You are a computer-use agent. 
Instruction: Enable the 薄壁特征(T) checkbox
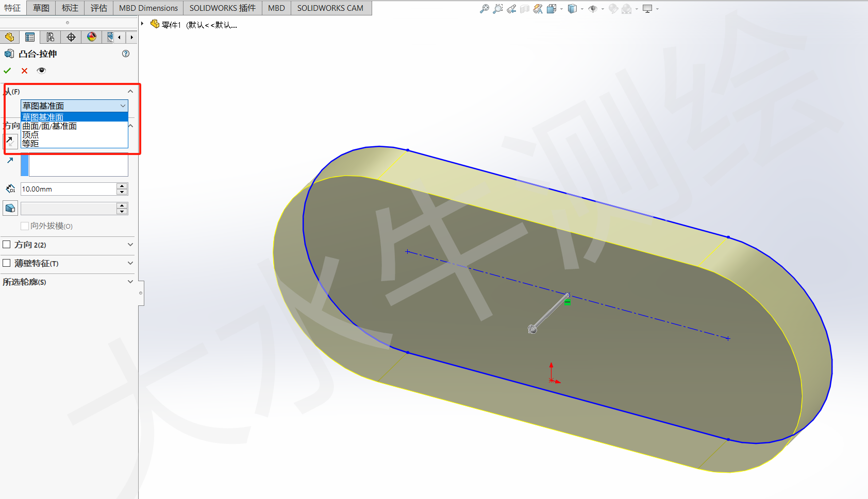[x=6, y=263]
